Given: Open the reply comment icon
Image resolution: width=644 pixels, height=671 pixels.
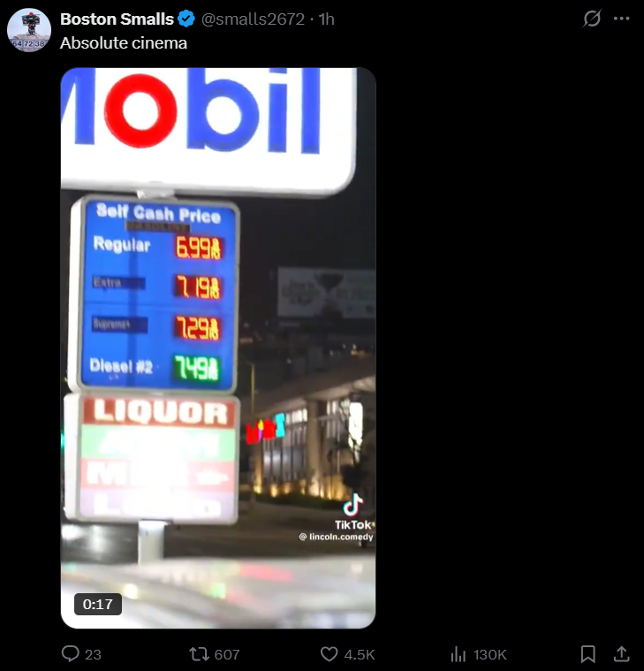Looking at the screenshot, I should [x=71, y=654].
